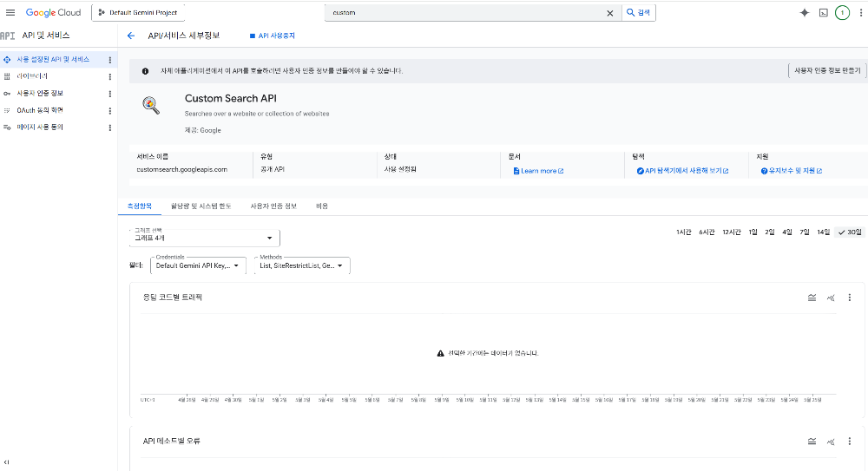Open more options beside 페이지 사용 동의
The image size is (868, 471).
click(109, 128)
